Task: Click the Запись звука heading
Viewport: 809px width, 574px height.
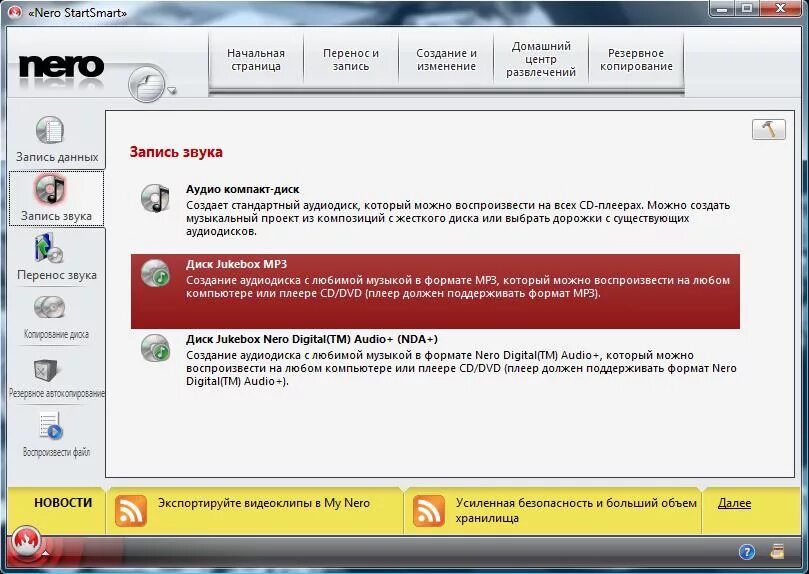Action: pos(176,152)
